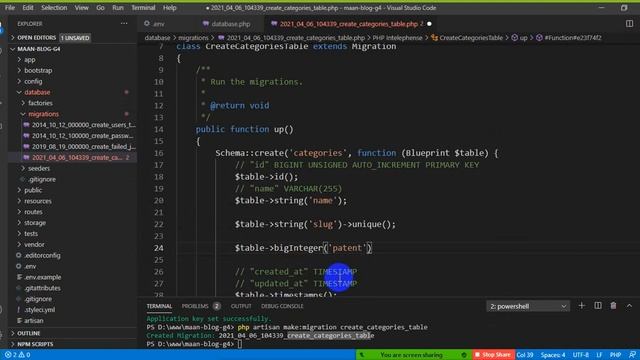
Task: Collapse the migrations folder
Action: tap(43, 114)
